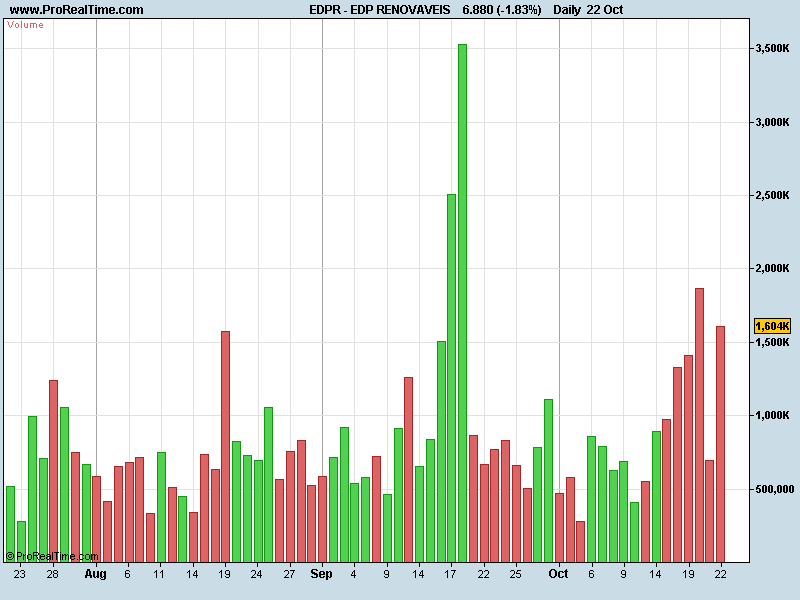This screenshot has height=600, width=800.
Task: Click the green October bar above 1,000K
Action: [548, 481]
